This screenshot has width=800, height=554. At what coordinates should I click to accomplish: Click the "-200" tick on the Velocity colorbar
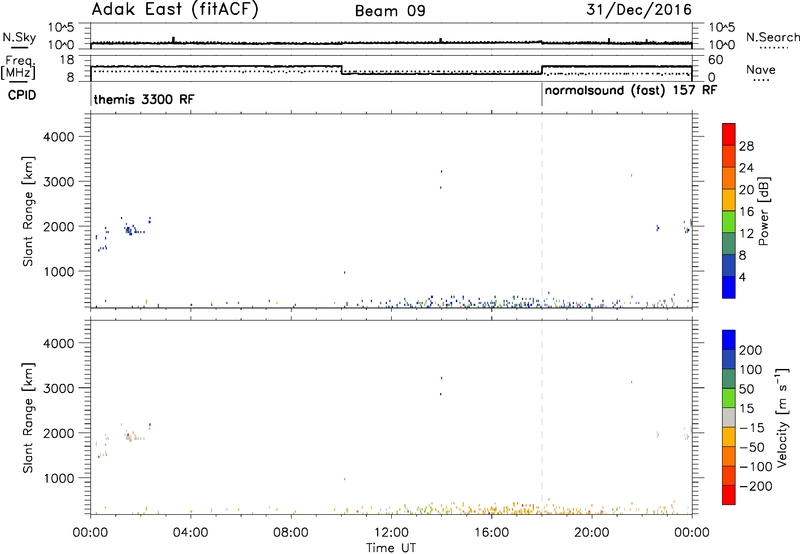(x=754, y=486)
